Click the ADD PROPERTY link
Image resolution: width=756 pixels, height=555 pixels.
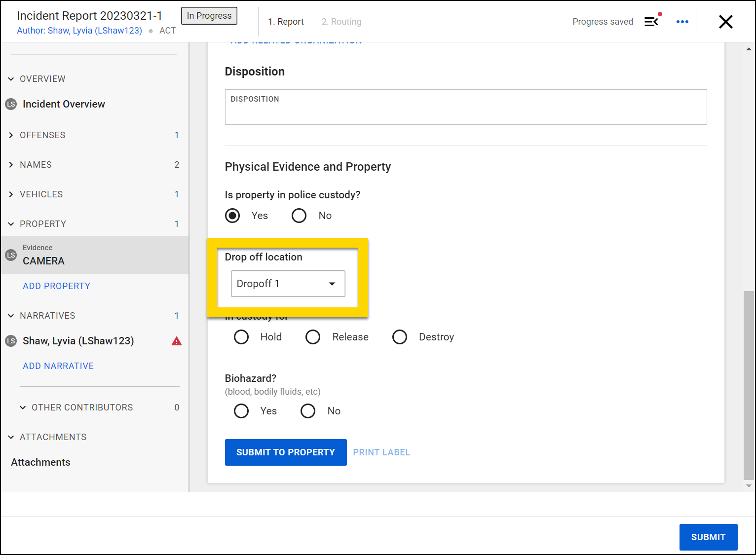pyautogui.click(x=56, y=286)
